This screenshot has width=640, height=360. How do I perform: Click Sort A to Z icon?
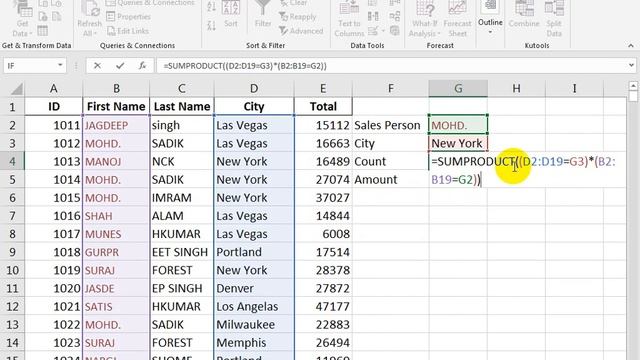211,6
